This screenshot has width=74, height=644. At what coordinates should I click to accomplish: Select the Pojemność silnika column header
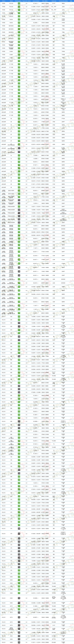point(27,1)
